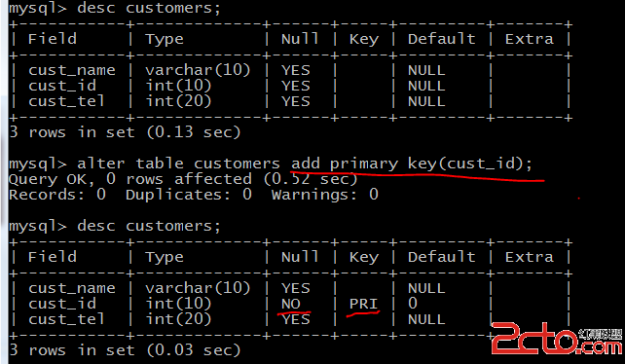Click the first 'desc customers;' command line
Screen dimensions: 625x364
click(x=115, y=9)
